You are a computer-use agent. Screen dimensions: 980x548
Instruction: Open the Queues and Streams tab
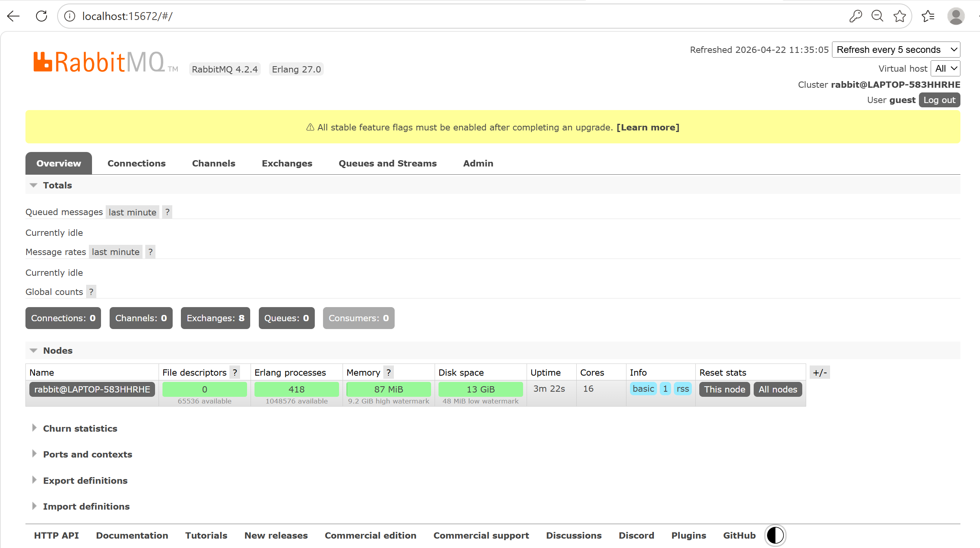388,163
